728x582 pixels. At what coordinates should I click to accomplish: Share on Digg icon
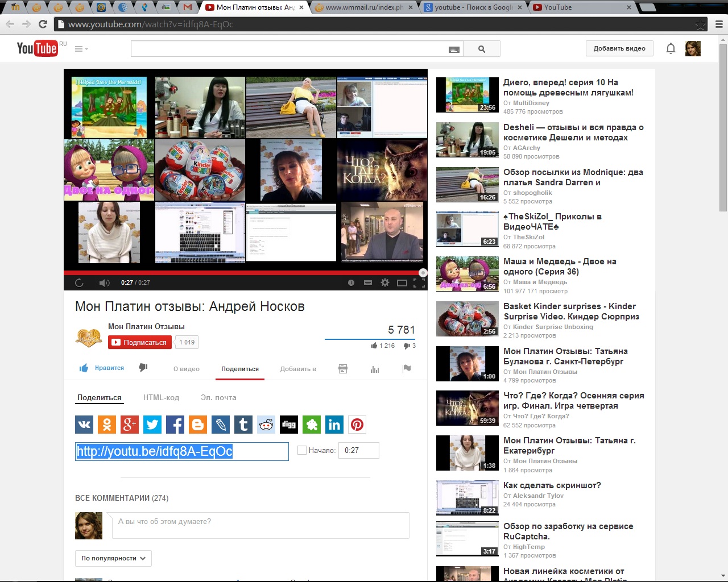289,425
